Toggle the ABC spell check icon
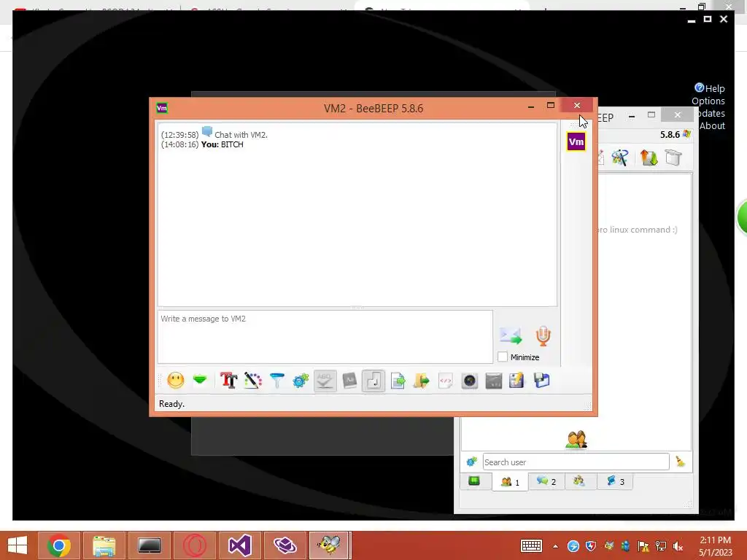 325,381
